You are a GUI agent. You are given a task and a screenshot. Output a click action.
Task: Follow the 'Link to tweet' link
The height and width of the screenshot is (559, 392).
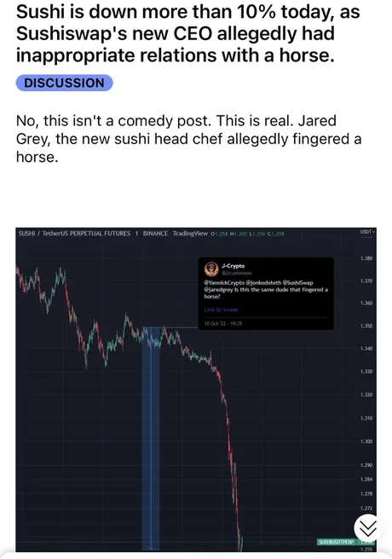pos(221,310)
